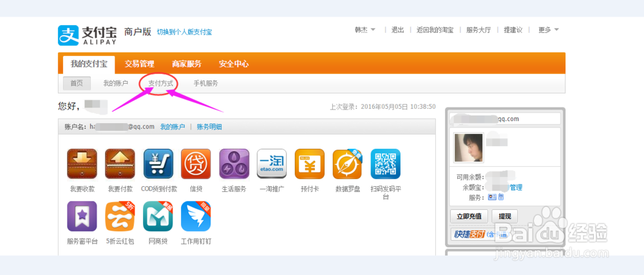This screenshot has height=275, width=644.
Task: Select the 首页 sub-navigation item
Action: coord(77,83)
